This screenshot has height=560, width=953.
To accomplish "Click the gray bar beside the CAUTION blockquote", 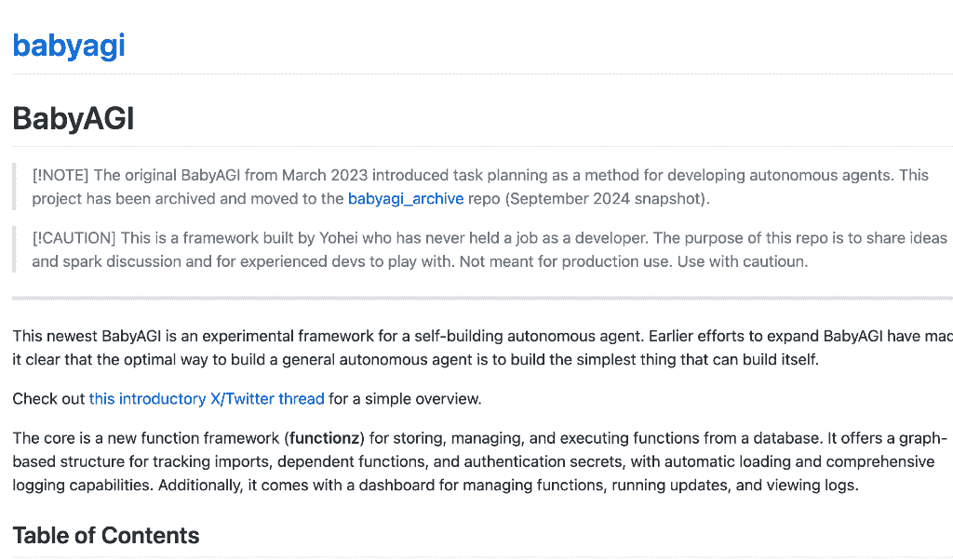I will (14, 249).
